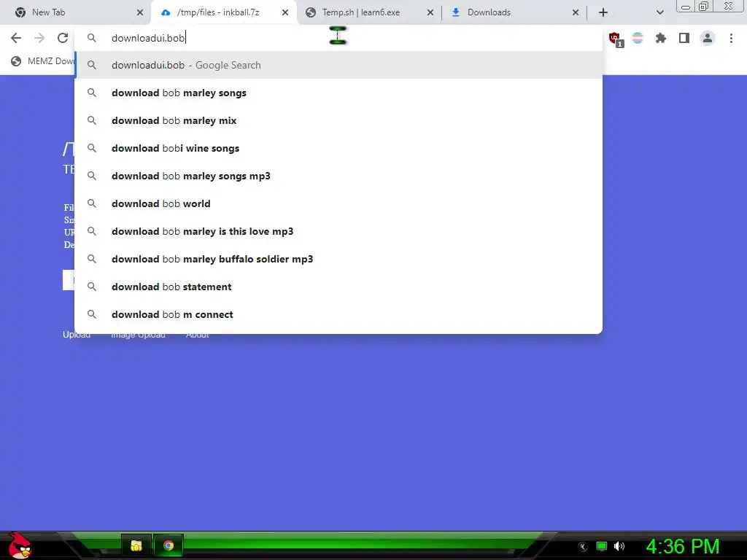Show hidden tray icons arrow

tap(583, 547)
